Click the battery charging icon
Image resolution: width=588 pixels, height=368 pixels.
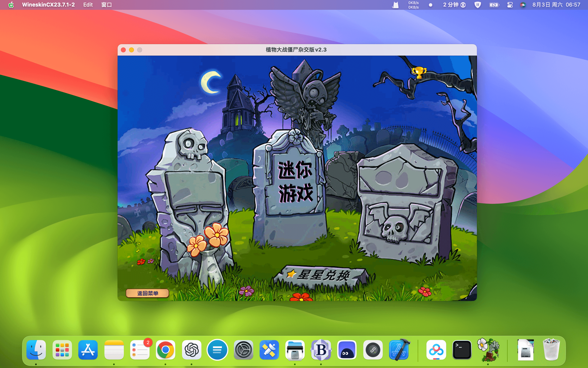(494, 5)
